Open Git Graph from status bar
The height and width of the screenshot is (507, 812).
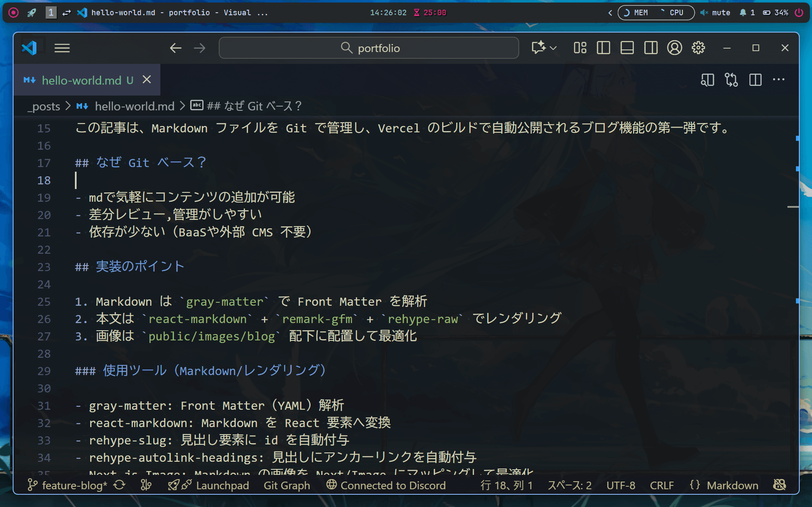286,485
